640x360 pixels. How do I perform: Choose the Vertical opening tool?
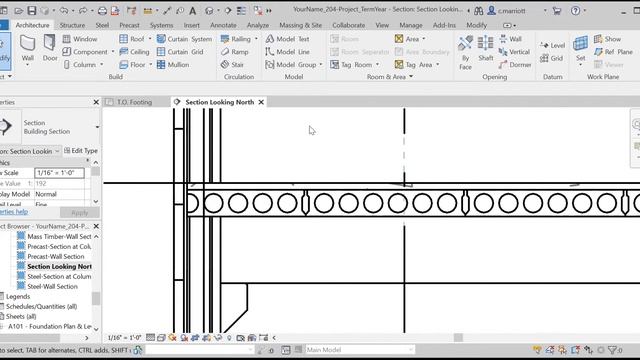(x=514, y=52)
